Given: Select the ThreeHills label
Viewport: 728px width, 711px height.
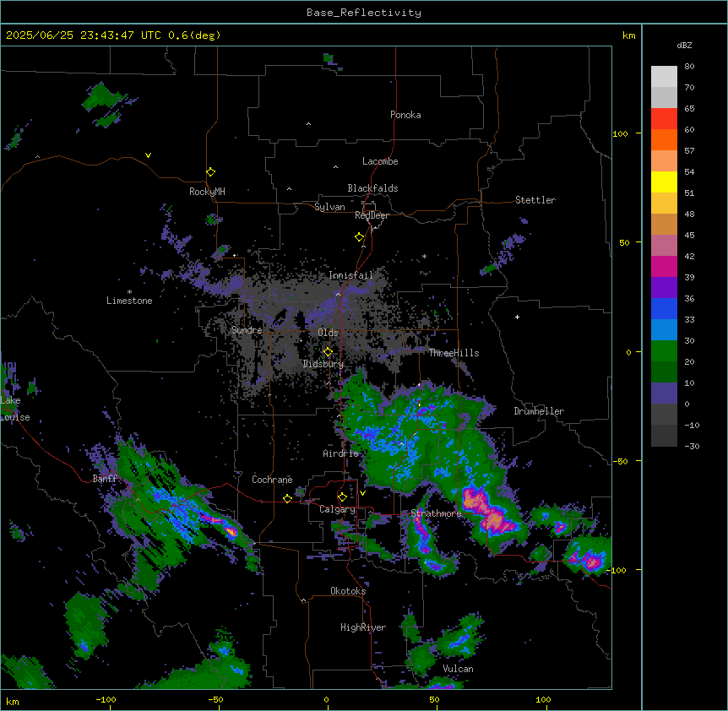Looking at the screenshot, I should point(454,353).
